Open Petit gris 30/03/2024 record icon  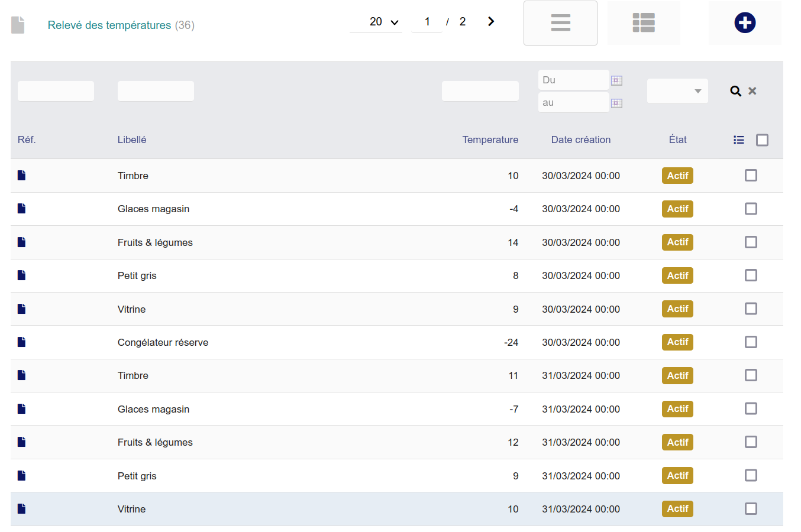(x=22, y=275)
